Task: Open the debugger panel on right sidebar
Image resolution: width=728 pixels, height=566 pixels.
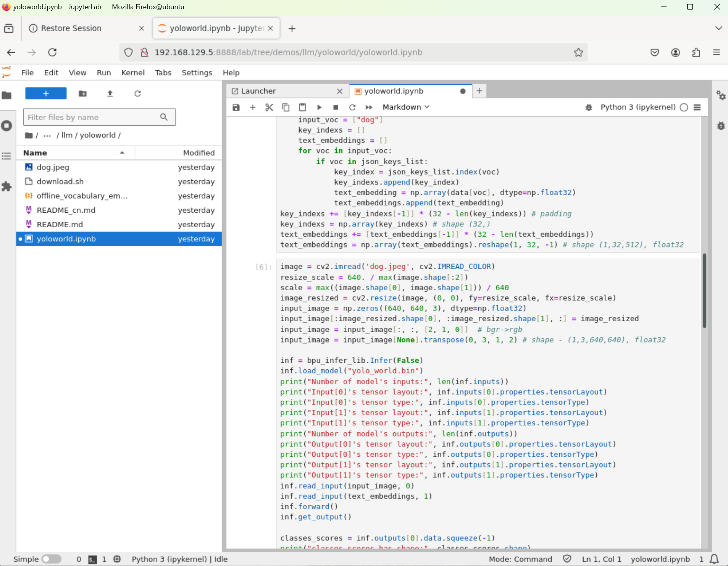Action: click(721, 126)
